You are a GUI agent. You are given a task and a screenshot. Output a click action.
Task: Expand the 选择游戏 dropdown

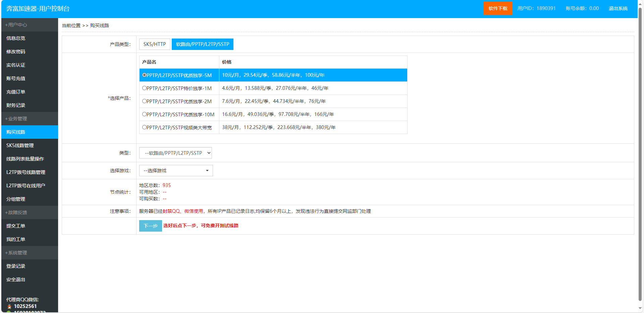[176, 171]
